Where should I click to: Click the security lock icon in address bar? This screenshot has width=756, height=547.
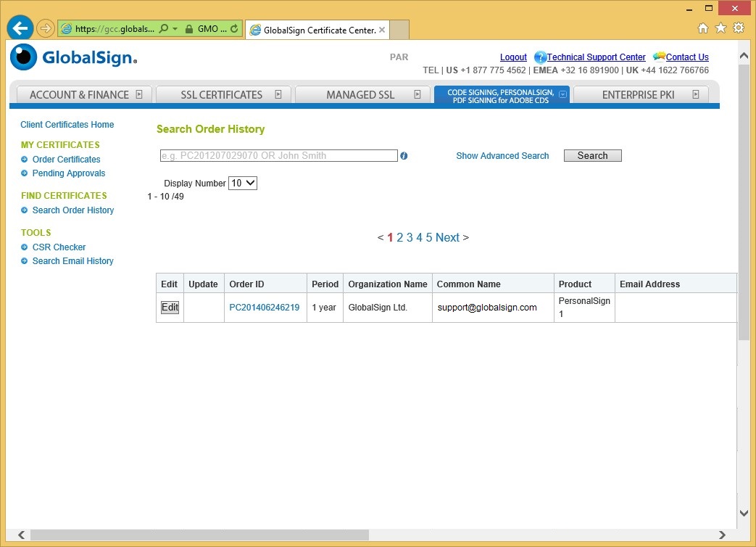tap(189, 29)
